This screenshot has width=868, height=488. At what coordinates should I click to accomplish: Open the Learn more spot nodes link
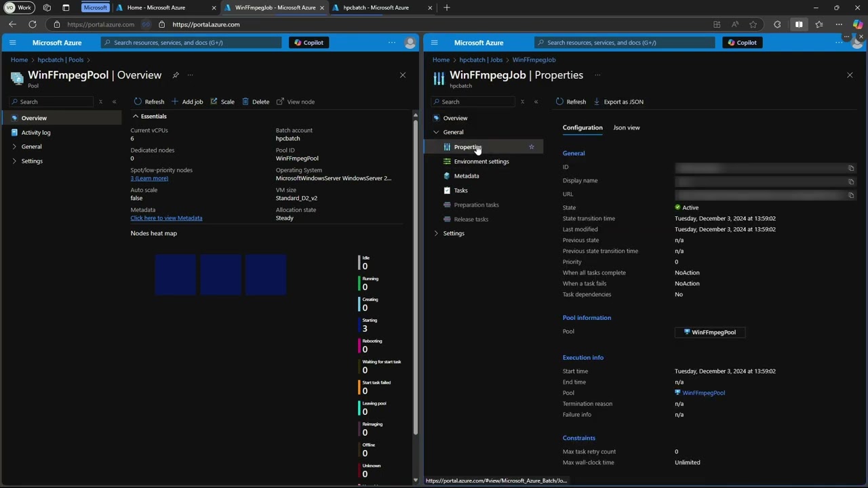click(149, 178)
